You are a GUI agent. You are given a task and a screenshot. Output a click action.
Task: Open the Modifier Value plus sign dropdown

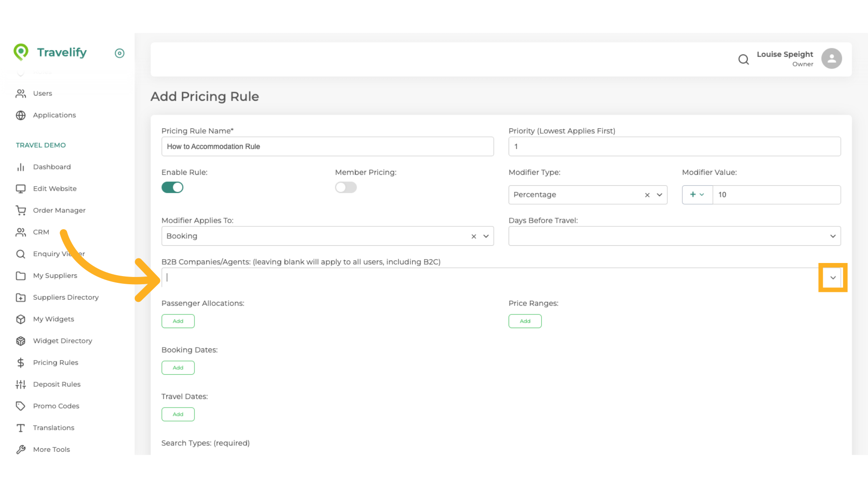pyautogui.click(x=697, y=195)
